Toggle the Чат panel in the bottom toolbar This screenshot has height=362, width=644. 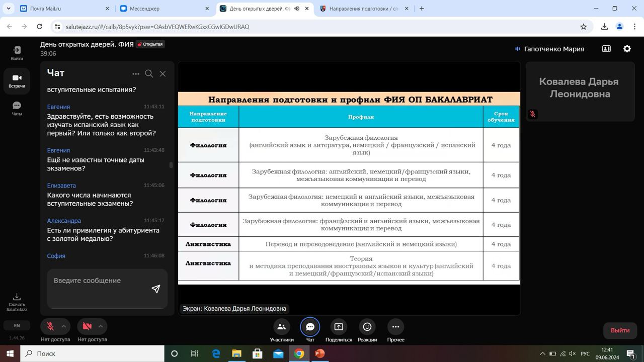tap(310, 331)
